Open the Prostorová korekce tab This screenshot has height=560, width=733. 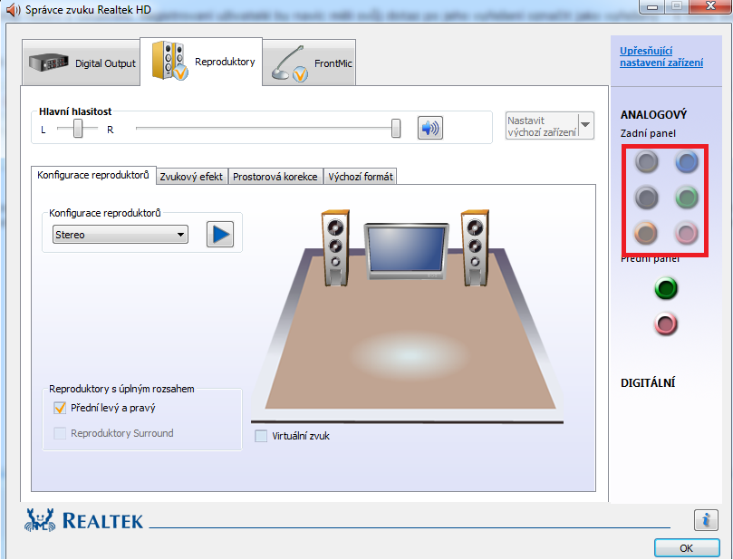pyautogui.click(x=275, y=176)
